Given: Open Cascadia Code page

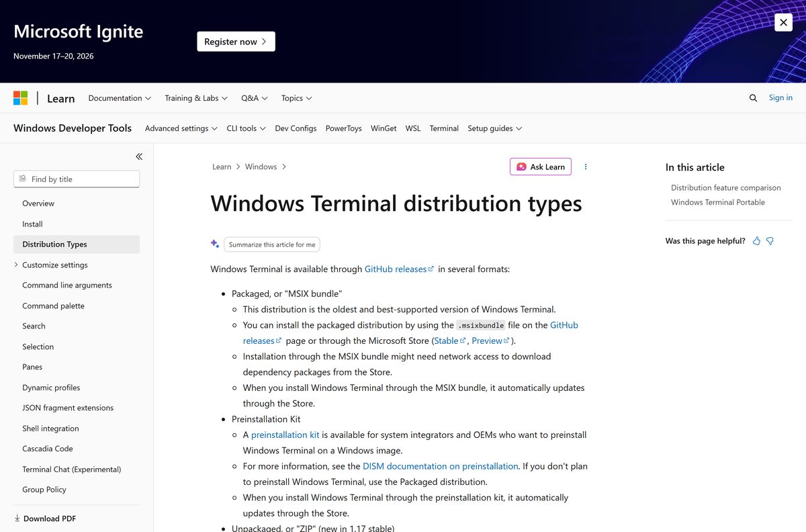Looking at the screenshot, I should [48, 449].
